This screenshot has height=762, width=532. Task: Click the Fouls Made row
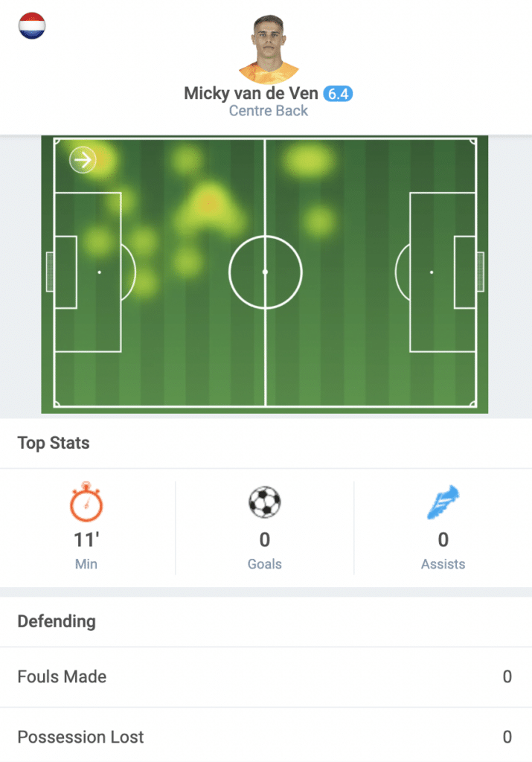click(x=266, y=676)
